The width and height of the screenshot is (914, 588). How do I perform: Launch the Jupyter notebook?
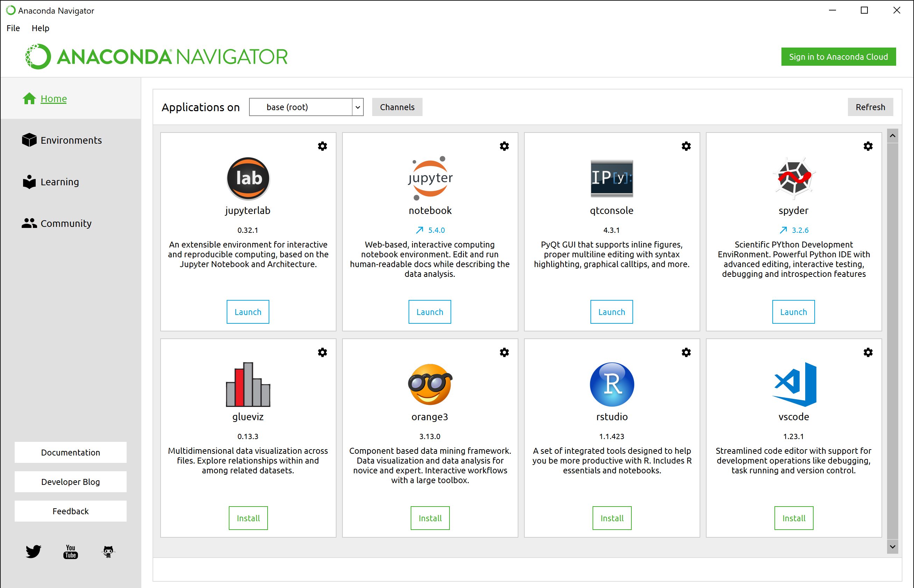pos(430,312)
